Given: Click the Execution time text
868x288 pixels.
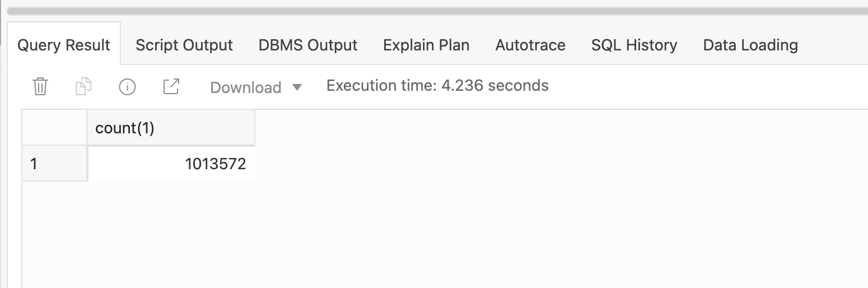Looking at the screenshot, I should (x=437, y=86).
